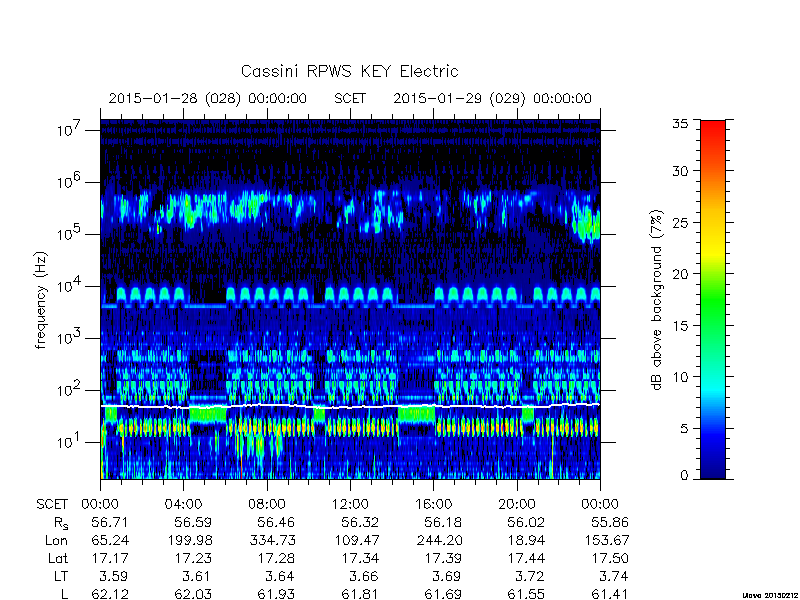Click the end date "2015-01-29 (029) 00:00:00"
This screenshot has height=600, width=800.
click(492, 98)
